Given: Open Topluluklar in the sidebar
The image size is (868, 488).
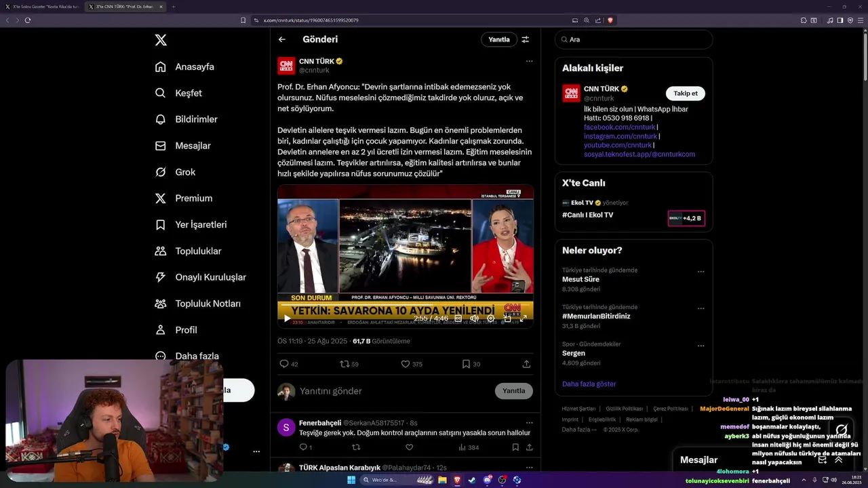Looking at the screenshot, I should point(188,251).
